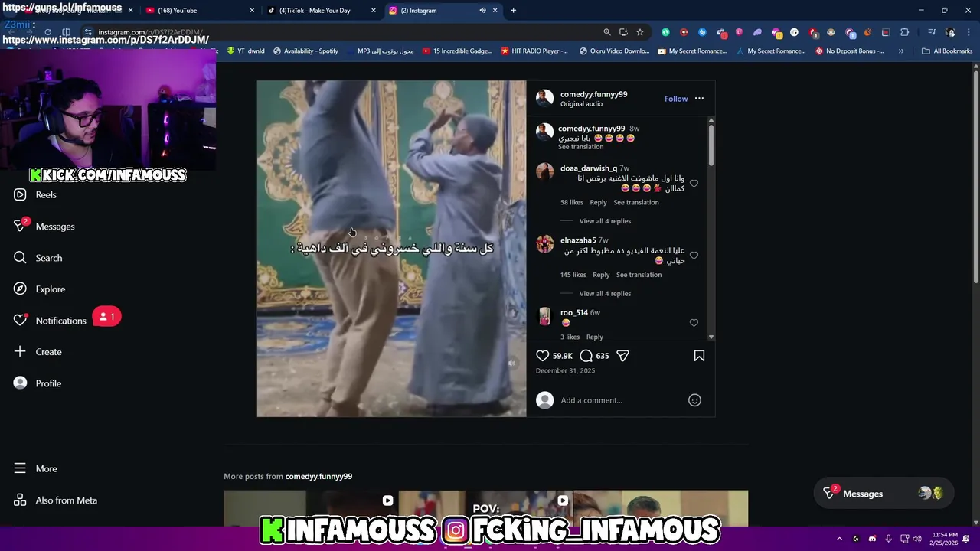Go to Explore in the sidebar
980x551 pixels.
click(x=40, y=289)
